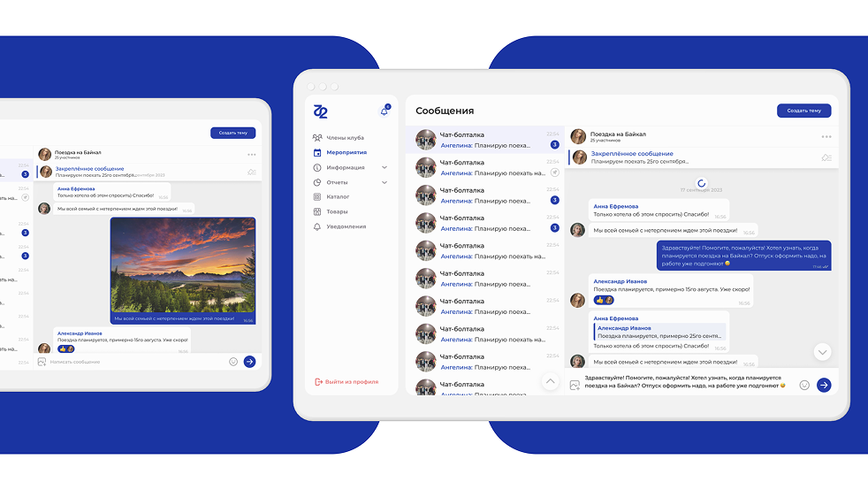Expand the Информация menu chevron
This screenshot has width=868, height=490.
pos(385,167)
